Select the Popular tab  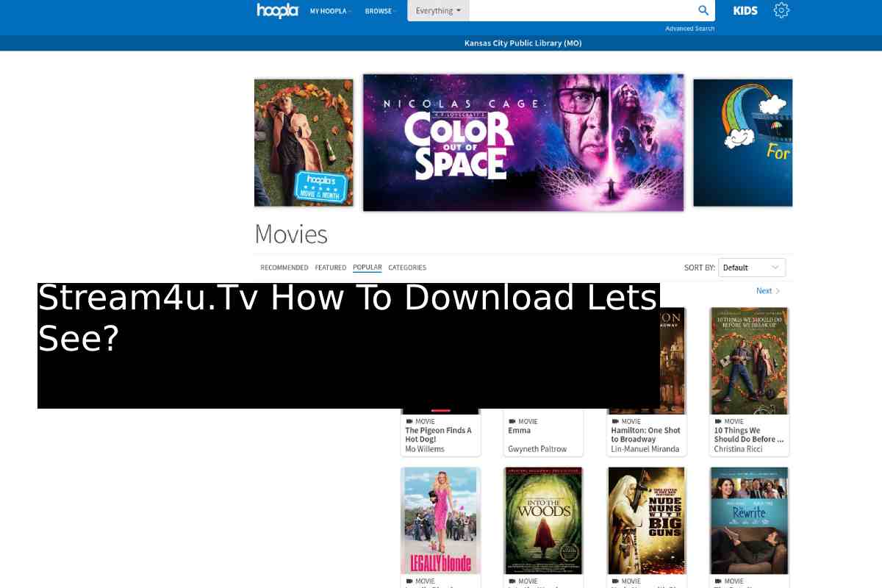click(367, 268)
